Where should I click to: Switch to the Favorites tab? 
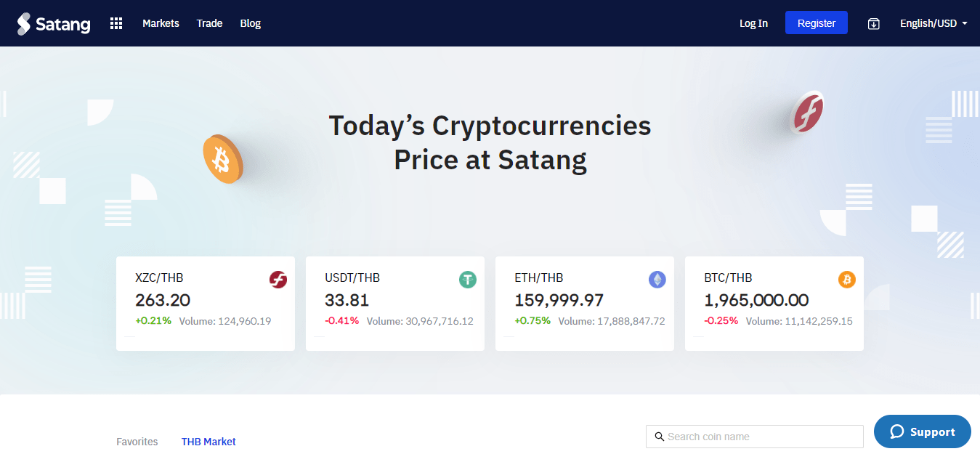point(137,441)
